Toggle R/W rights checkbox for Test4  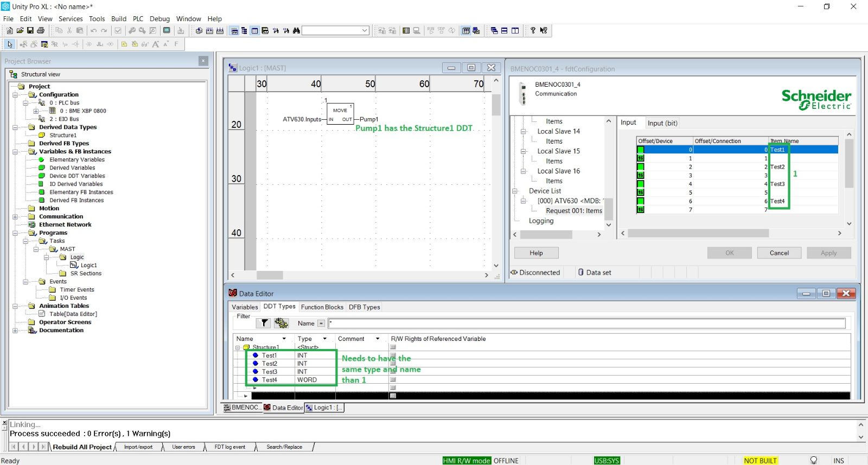[393, 380]
